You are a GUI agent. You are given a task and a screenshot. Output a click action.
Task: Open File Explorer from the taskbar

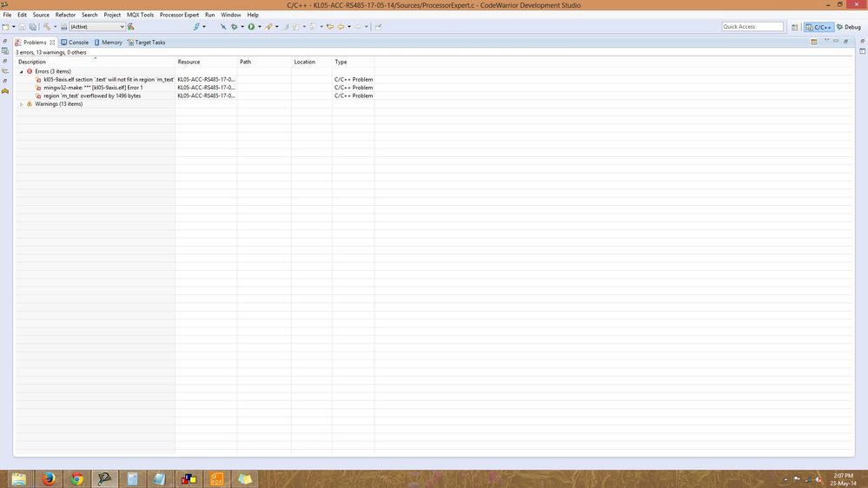[x=19, y=478]
